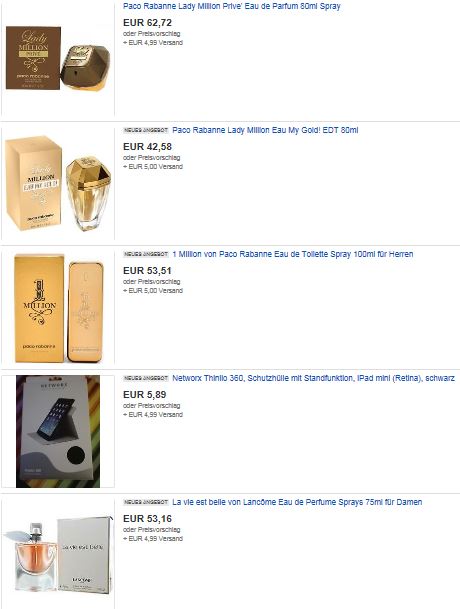Click Neues Angebot badge on Networx listing

point(146,378)
